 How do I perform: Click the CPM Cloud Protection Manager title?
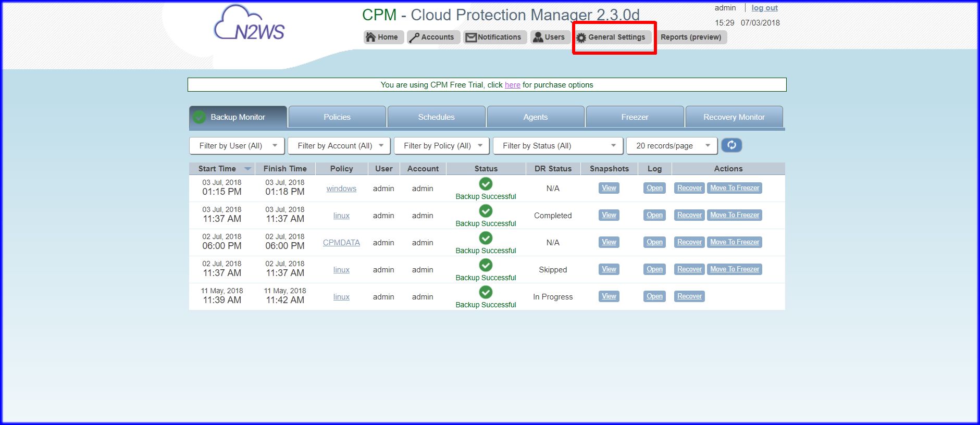click(501, 15)
